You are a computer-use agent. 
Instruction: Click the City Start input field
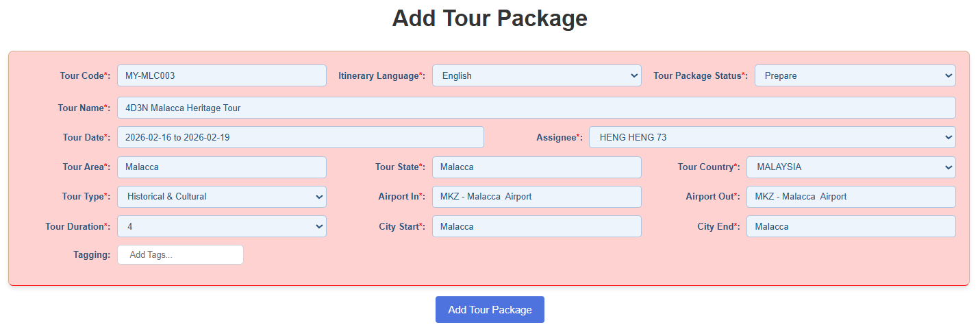pos(536,226)
